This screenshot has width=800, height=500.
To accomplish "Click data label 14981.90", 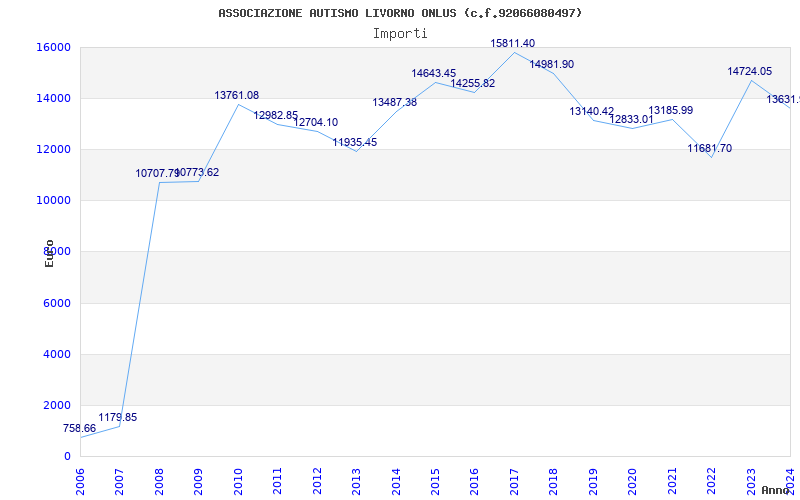I will point(552,64).
